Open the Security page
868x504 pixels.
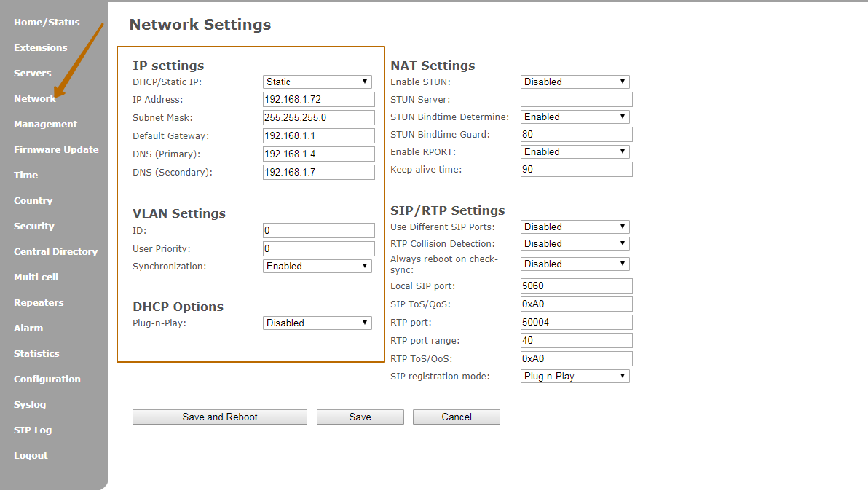33,226
